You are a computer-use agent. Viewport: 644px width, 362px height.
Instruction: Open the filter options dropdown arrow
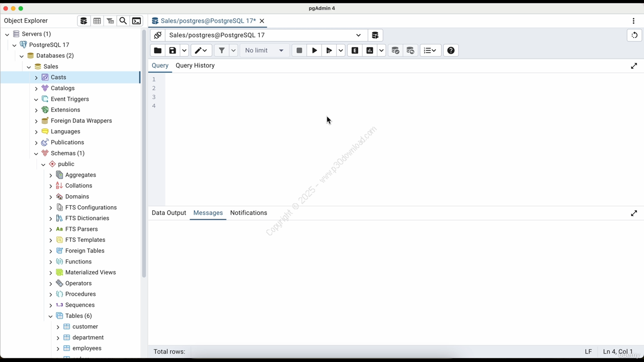[233, 50]
